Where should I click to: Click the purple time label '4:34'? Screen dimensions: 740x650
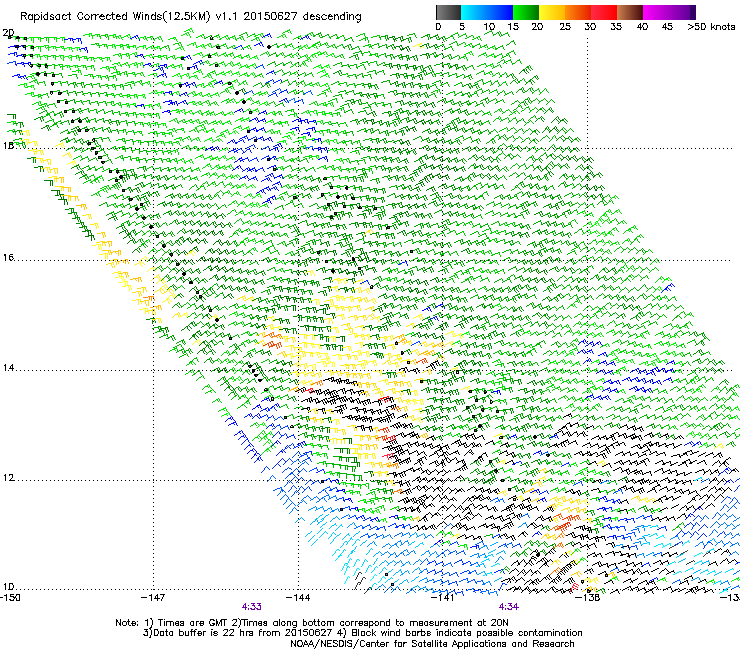508,607
